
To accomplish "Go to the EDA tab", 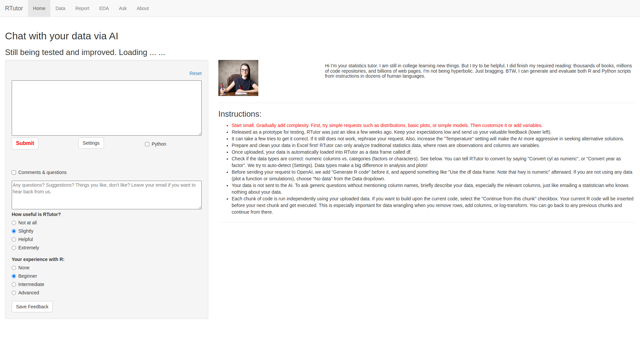I will 104,8.
